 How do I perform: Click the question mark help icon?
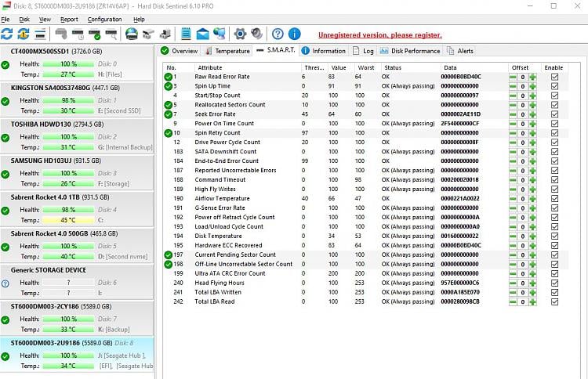tap(278, 34)
